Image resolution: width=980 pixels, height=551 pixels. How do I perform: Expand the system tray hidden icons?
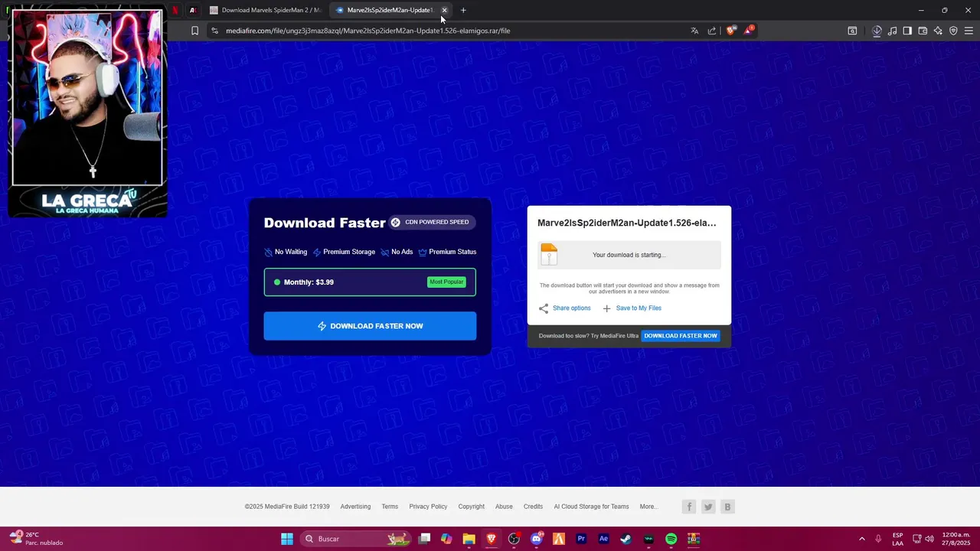861,539
